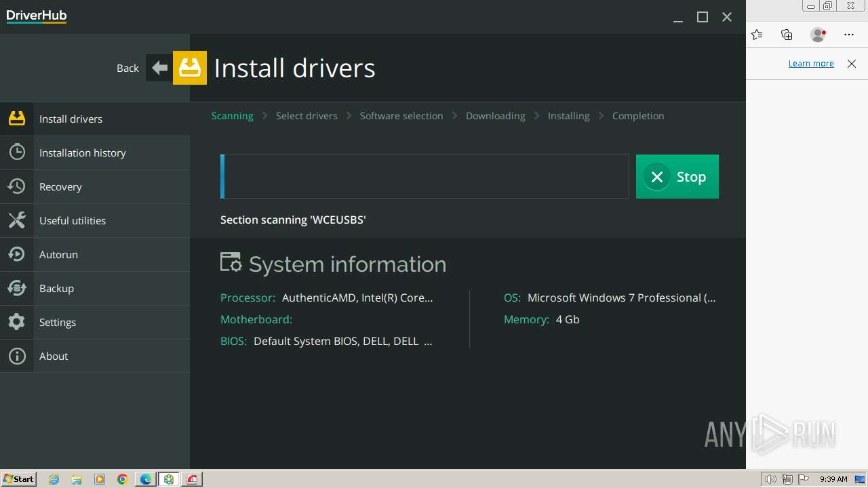Select the Select drivers step
868x488 pixels.
tap(307, 116)
